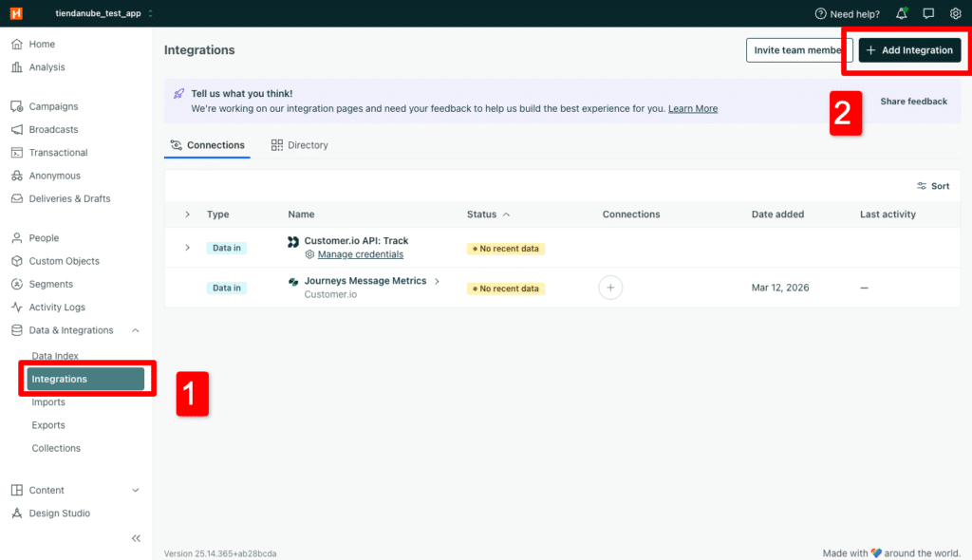
Task: Click Invite team members button
Action: click(x=798, y=50)
